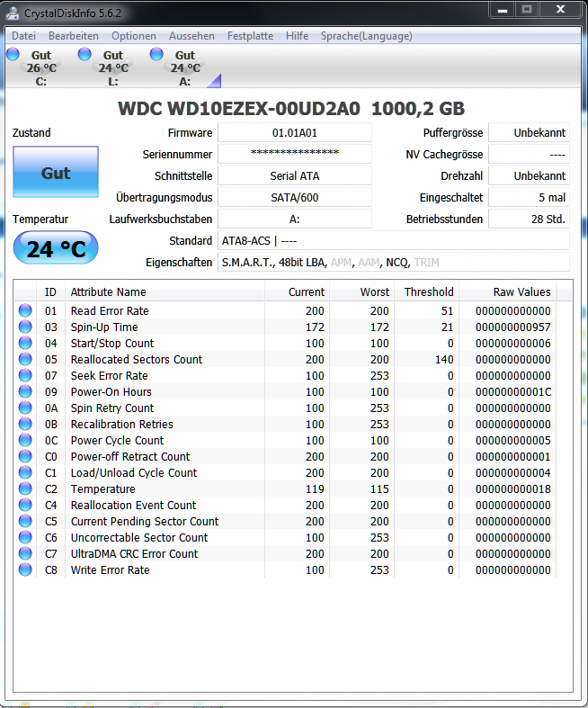Click the blue Gut health status button
The image size is (588, 708).
point(56,172)
